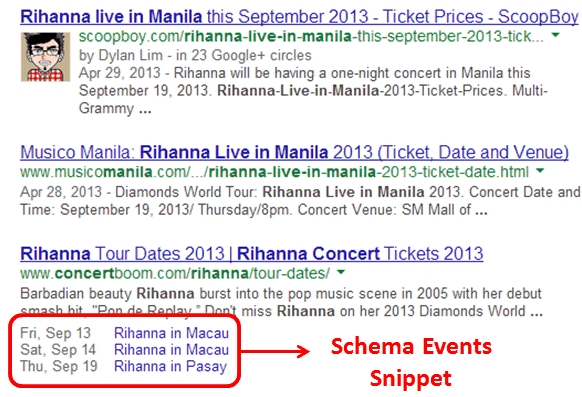Expand the dropdown arrow next to the scoopboy.com URL
582x397 pixels.
tap(555, 36)
